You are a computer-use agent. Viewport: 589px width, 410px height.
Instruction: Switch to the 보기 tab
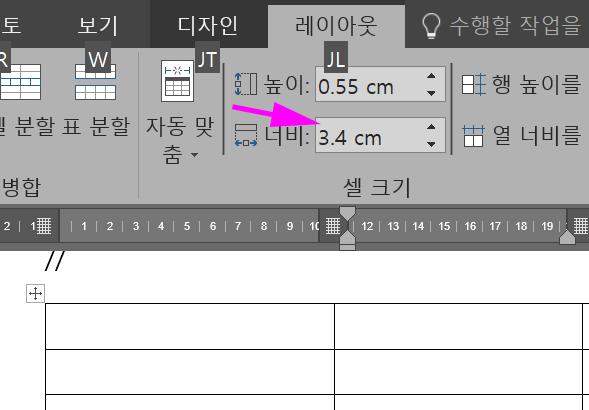[98, 26]
